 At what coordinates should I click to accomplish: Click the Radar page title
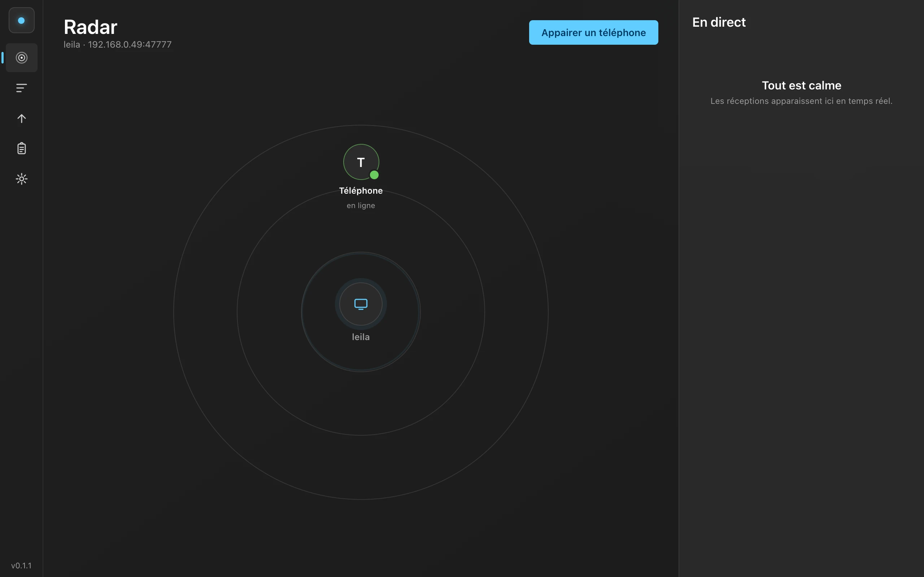coord(91,27)
